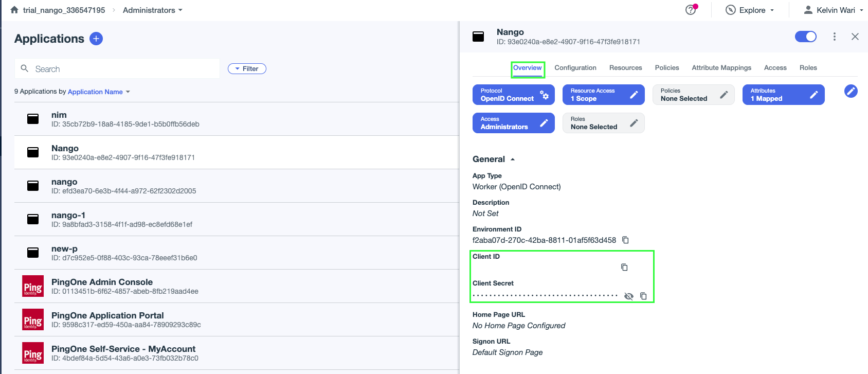The width and height of the screenshot is (868, 374).
Task: Add a new application with plus icon
Action: (x=96, y=39)
